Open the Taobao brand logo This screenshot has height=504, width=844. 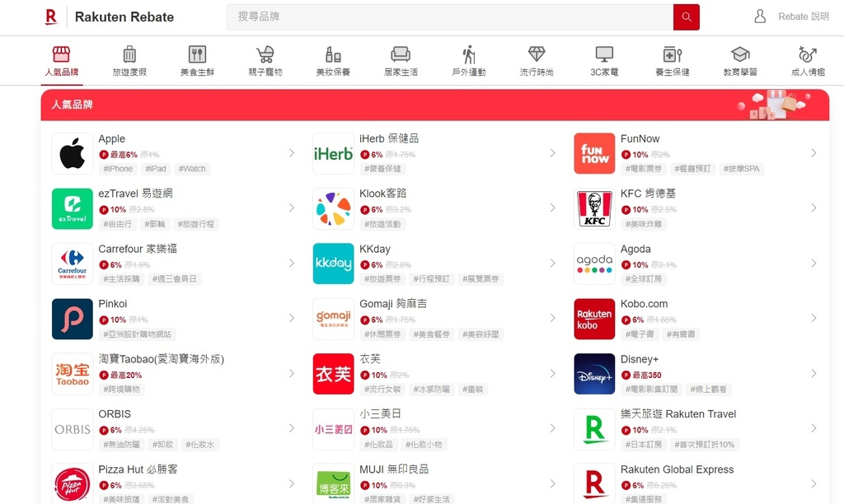pyautogui.click(x=73, y=374)
